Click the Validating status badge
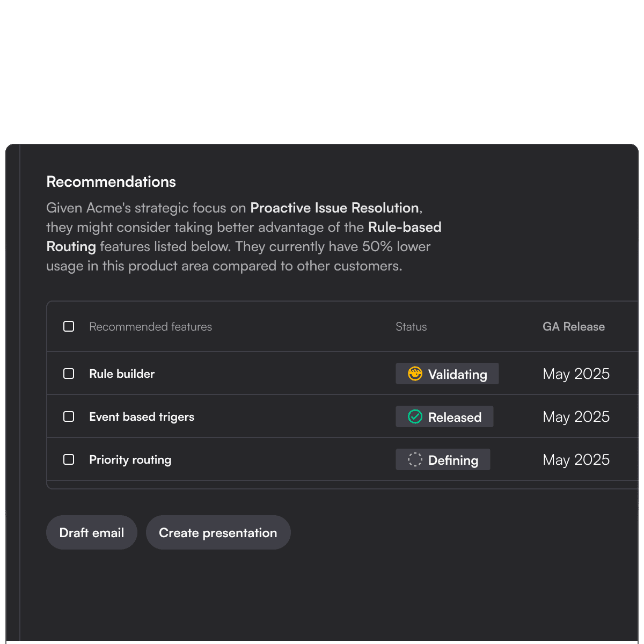Screen dimensions: 644x644 tap(447, 374)
